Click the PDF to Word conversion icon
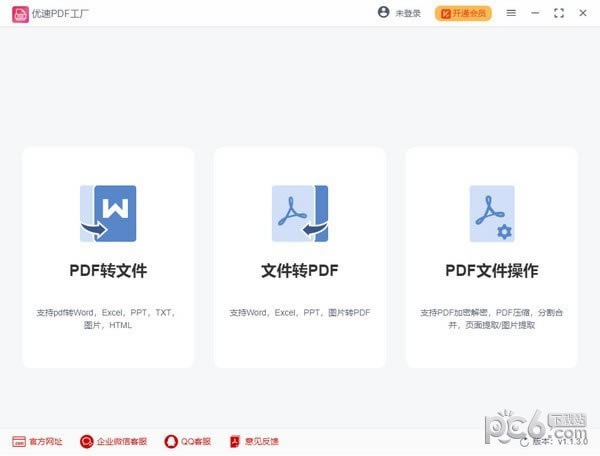600x456 pixels. tap(108, 213)
